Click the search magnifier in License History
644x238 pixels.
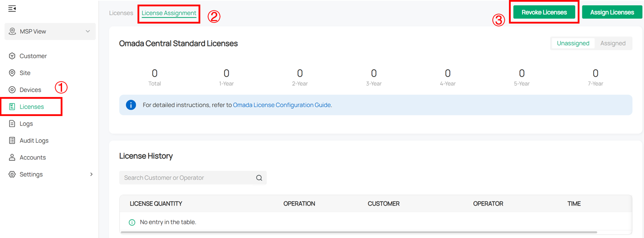click(259, 178)
